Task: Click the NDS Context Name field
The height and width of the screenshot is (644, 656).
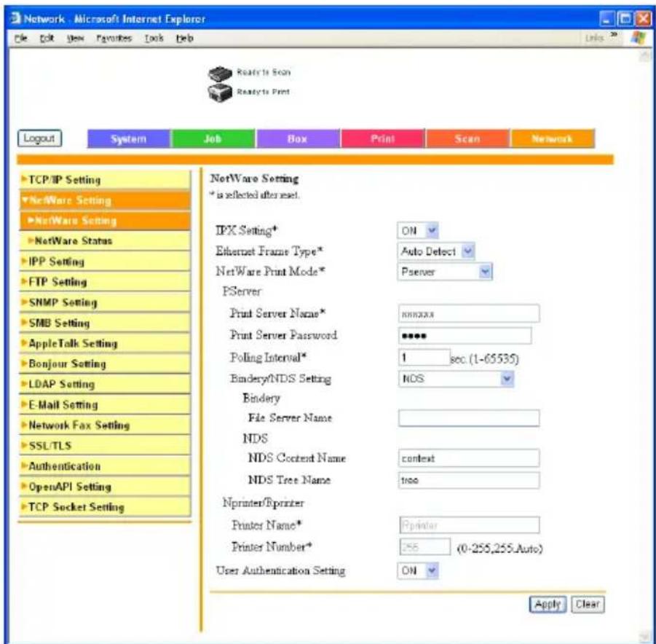Action: pyautogui.click(x=469, y=458)
